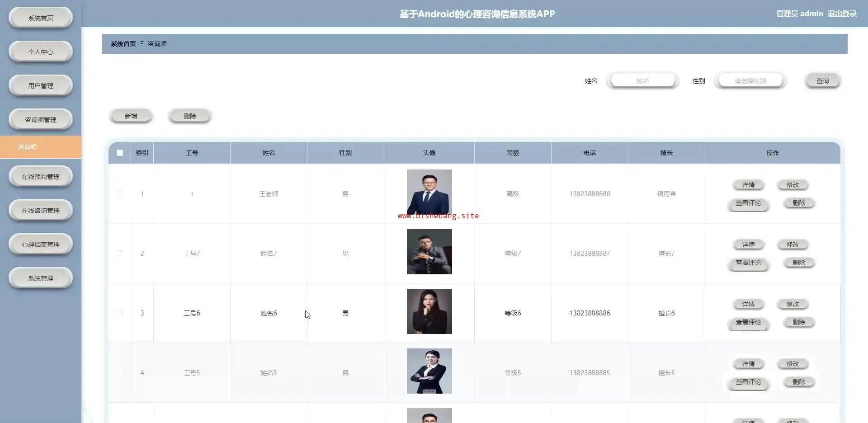Click 姓名6's avatar photo

click(x=429, y=311)
